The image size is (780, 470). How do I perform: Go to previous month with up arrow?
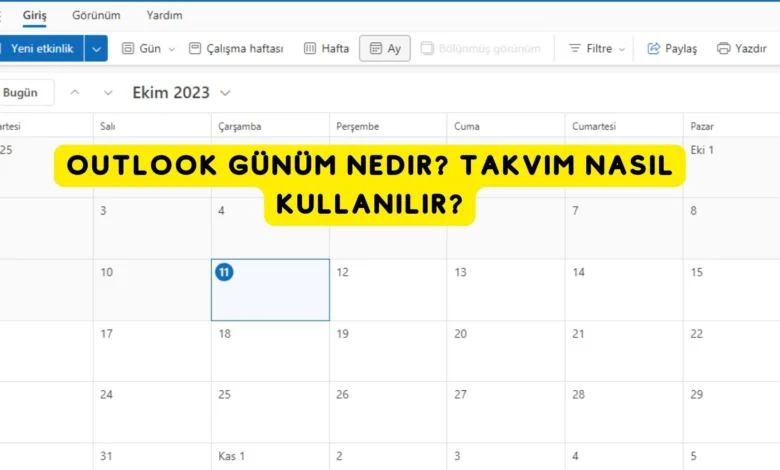(75, 93)
